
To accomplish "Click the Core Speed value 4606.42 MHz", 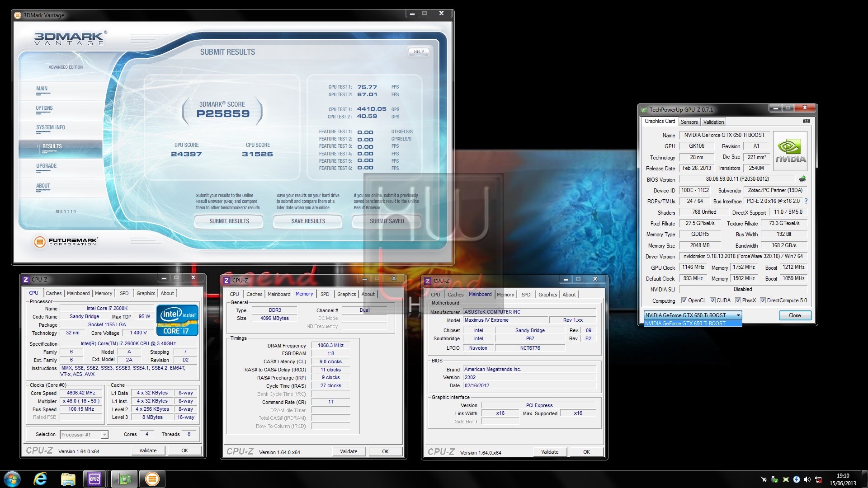I will click(x=81, y=393).
